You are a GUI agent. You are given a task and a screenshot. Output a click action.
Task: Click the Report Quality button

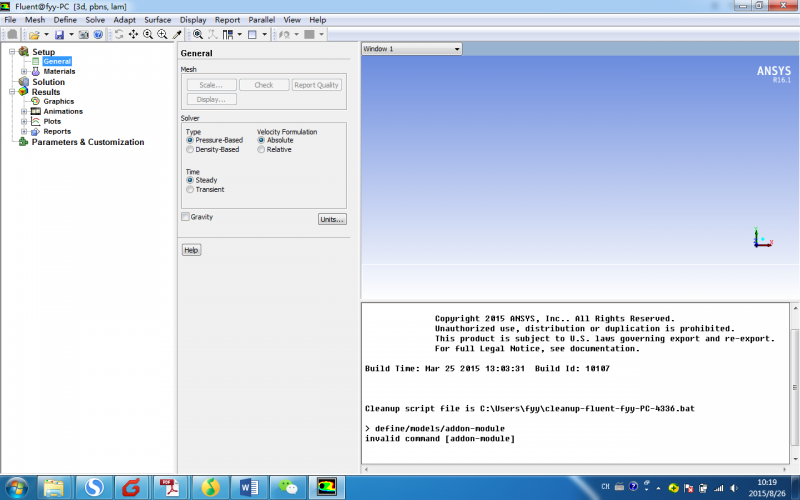pyautogui.click(x=316, y=85)
